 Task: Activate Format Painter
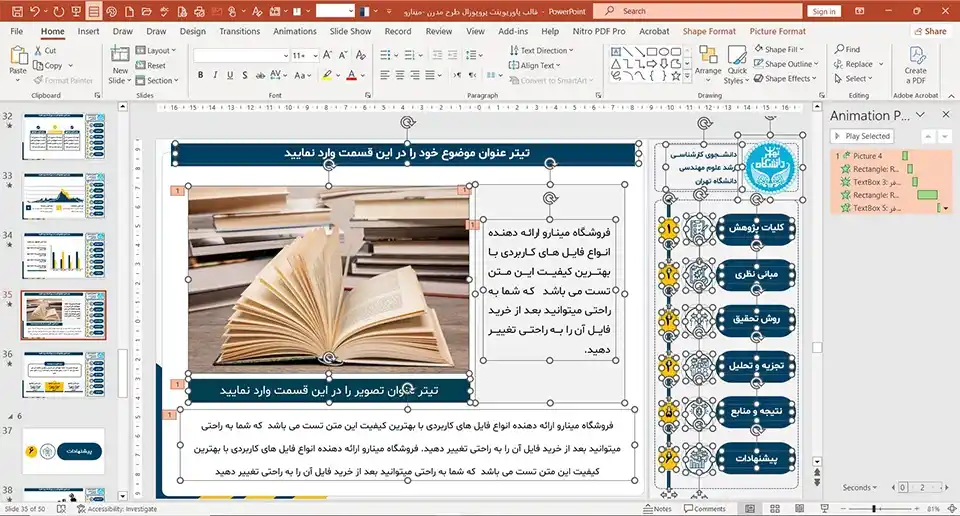(64, 80)
